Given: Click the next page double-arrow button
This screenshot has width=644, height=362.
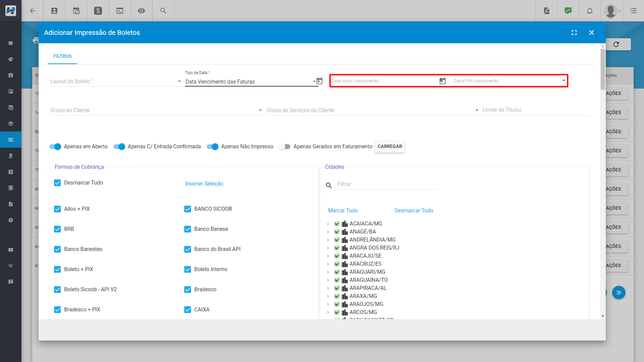Looking at the screenshot, I should pos(618,293).
